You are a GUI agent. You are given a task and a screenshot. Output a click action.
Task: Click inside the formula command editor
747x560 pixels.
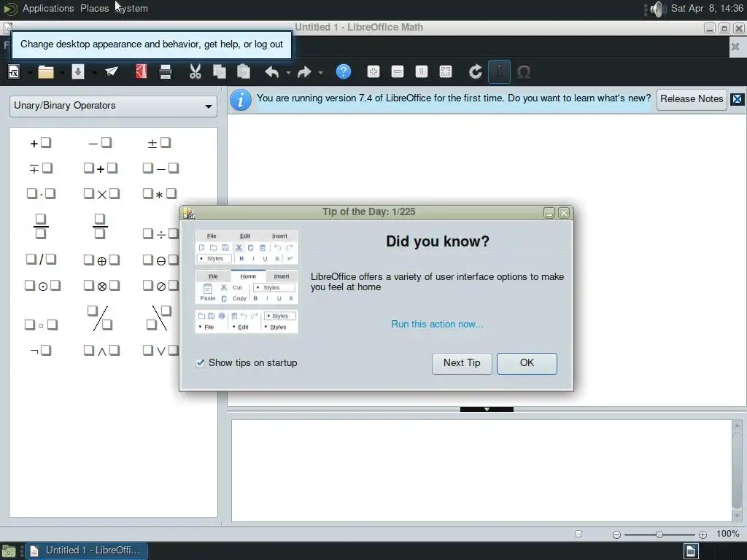(481, 470)
